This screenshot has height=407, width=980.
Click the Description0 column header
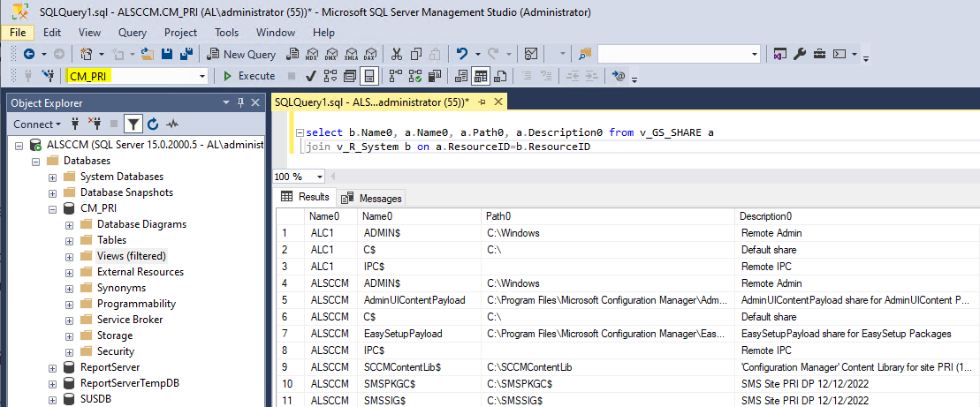857,216
